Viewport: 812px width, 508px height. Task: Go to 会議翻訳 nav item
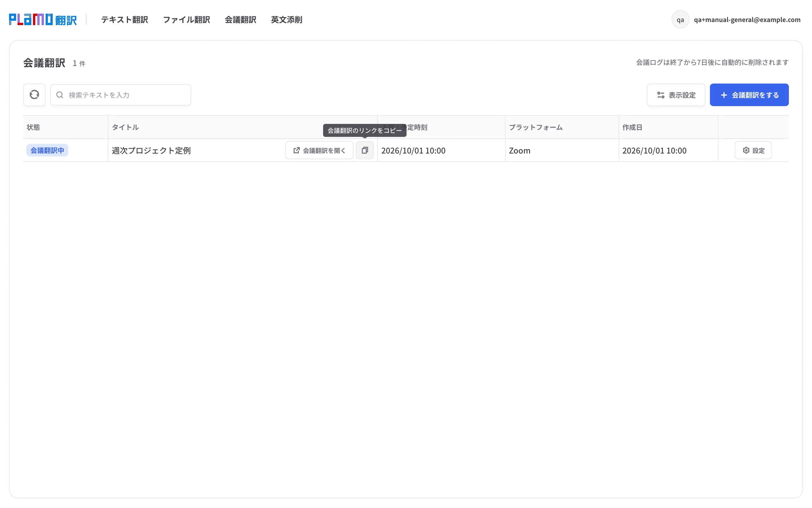click(x=240, y=19)
